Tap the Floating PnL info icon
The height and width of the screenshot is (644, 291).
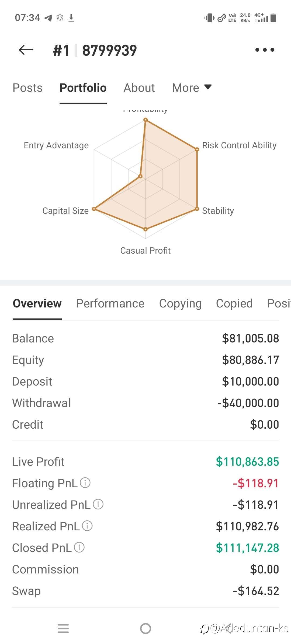coord(85,483)
